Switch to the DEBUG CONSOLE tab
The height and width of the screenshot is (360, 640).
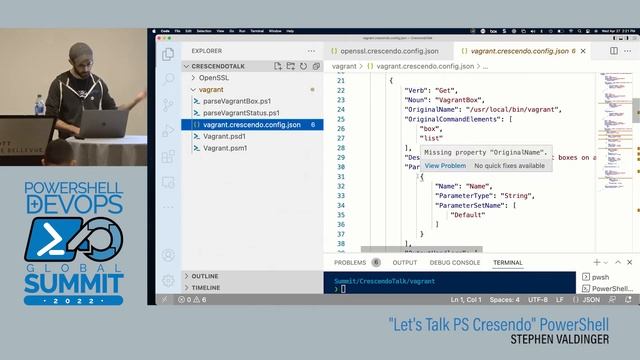[x=455, y=262]
